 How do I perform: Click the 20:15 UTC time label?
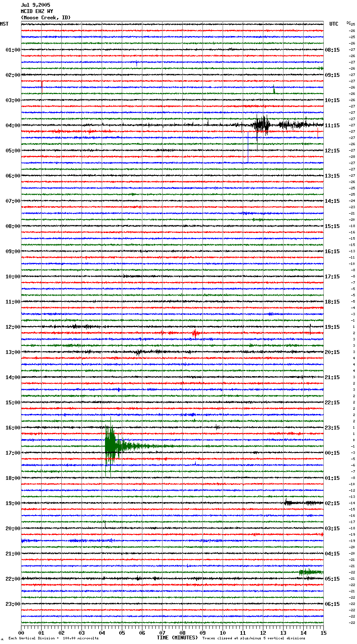click(x=332, y=352)
